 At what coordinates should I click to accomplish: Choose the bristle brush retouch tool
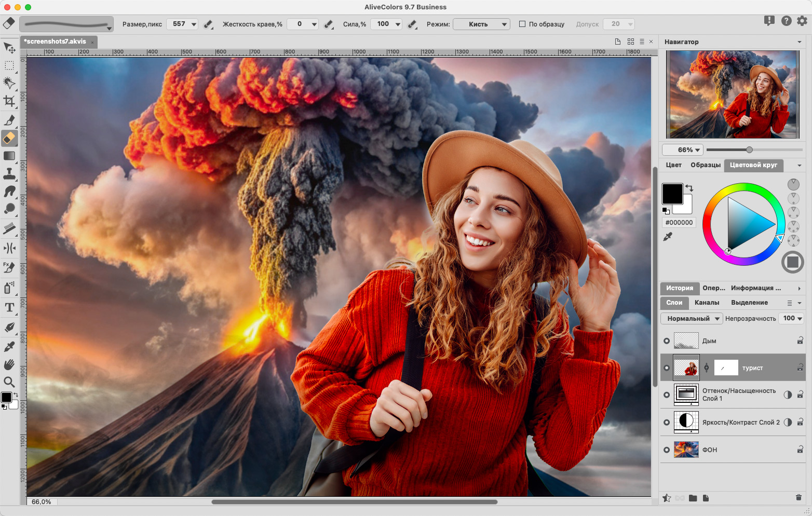[9, 228]
